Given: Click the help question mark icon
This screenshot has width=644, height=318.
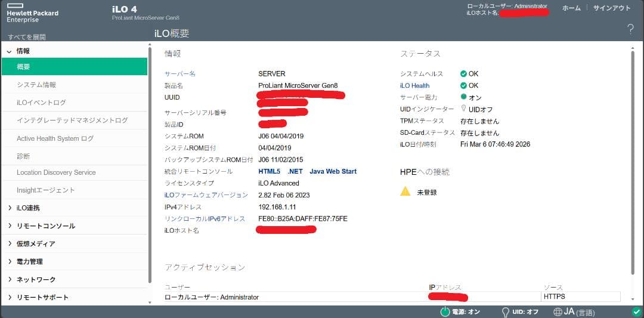Looking at the screenshot, I should 630,30.
